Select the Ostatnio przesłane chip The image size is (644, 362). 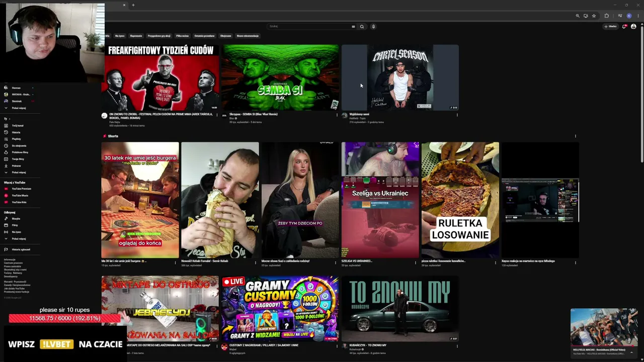204,36
